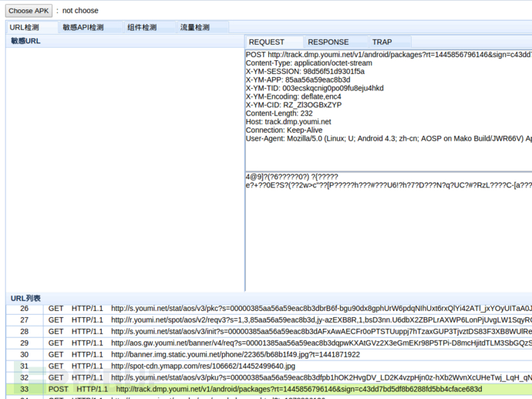Click the URL列表 section header
Image resolution: width=532 pixels, height=399 pixels.
click(x=269, y=298)
